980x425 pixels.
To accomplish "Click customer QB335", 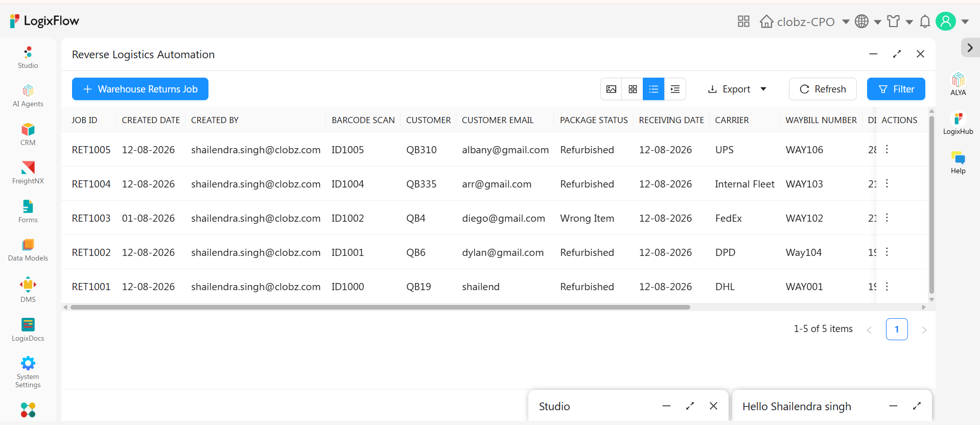I will (x=421, y=184).
